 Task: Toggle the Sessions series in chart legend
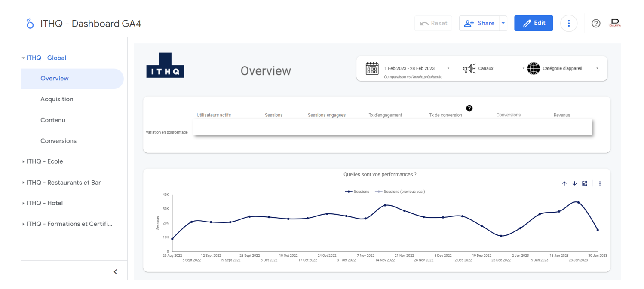click(357, 192)
